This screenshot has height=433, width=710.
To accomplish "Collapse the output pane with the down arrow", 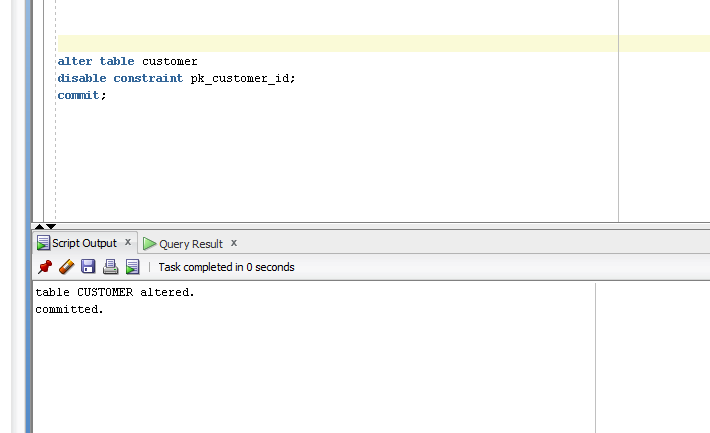I will pyautogui.click(x=51, y=226).
